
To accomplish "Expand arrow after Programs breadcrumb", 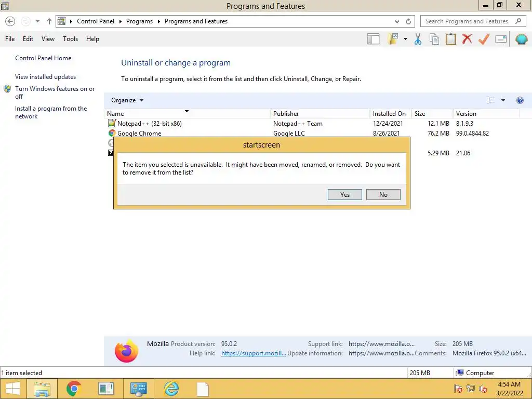I will (158, 21).
